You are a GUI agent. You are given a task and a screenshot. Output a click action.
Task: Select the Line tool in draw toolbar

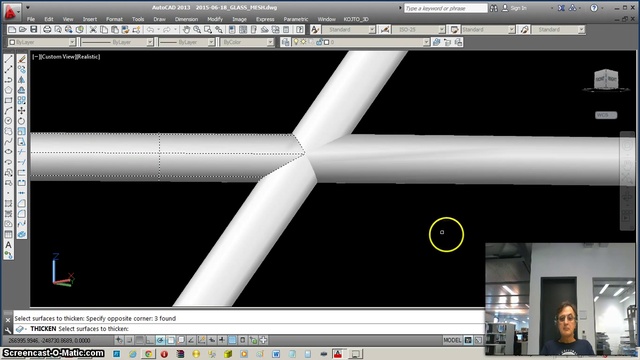pyautogui.click(x=8, y=59)
